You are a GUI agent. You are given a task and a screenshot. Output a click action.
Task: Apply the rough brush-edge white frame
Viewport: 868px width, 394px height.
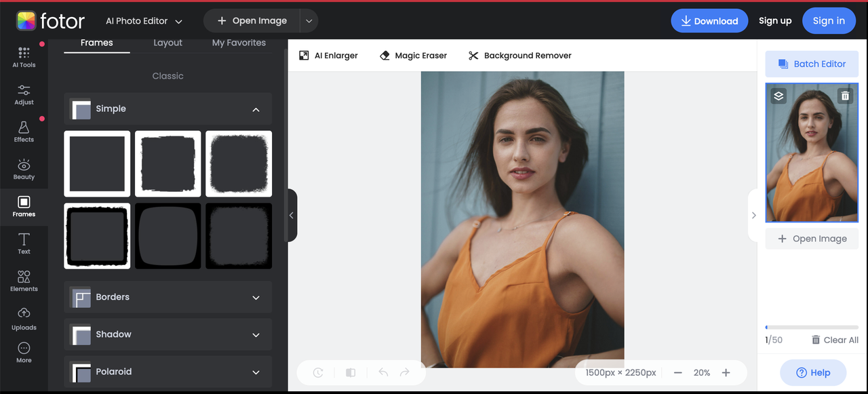[168, 163]
